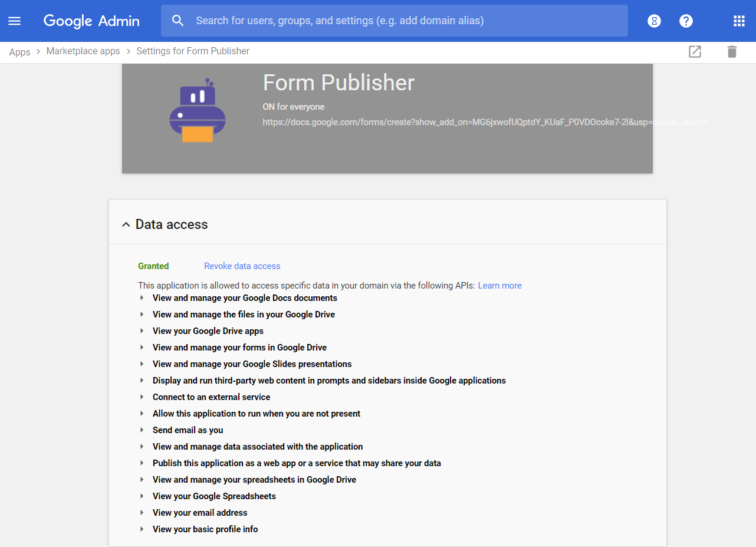
Task: Expand spreadsheets in Google Drive permission arrow
Action: (142, 480)
